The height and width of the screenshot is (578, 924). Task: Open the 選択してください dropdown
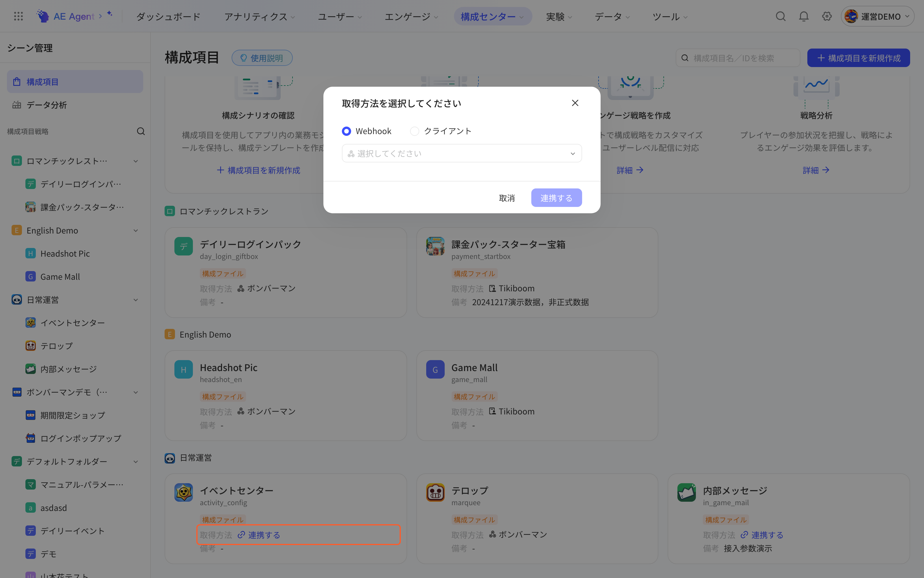pyautogui.click(x=462, y=153)
